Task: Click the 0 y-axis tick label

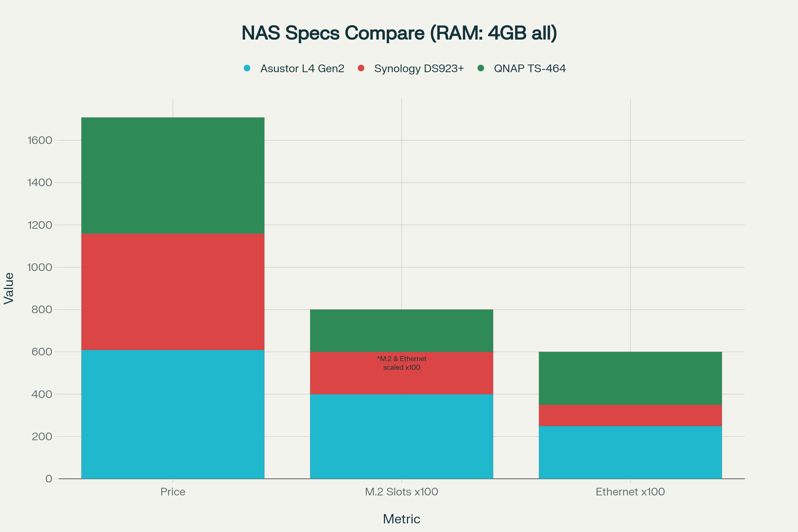Action: tap(49, 479)
